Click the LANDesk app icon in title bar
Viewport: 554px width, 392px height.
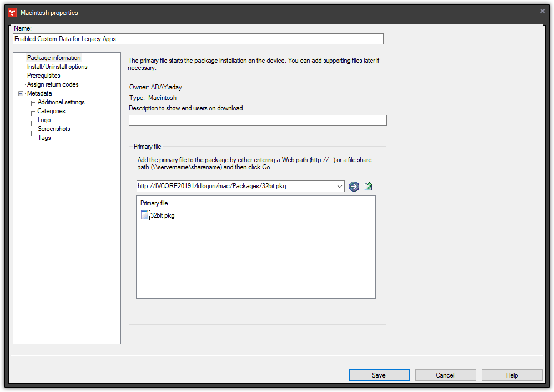click(12, 12)
